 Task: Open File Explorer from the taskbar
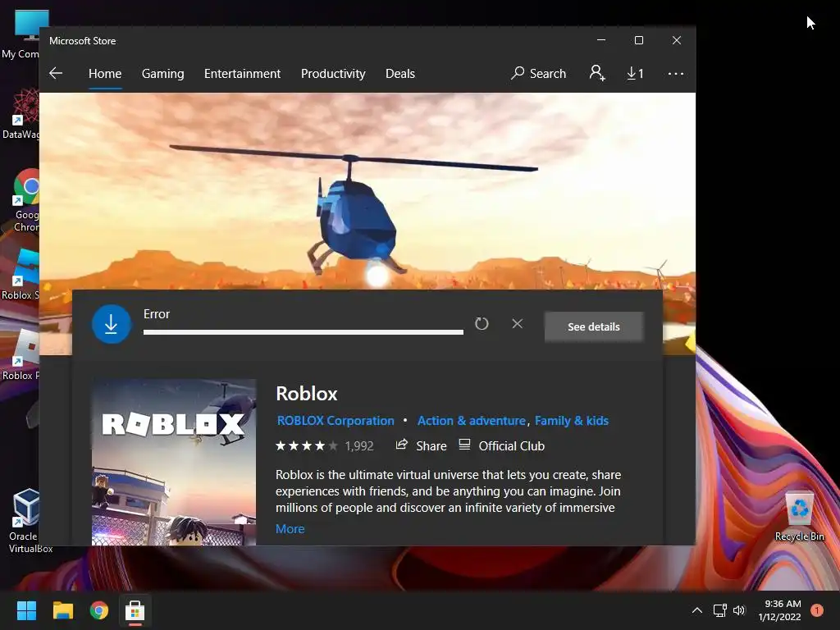tap(62, 610)
